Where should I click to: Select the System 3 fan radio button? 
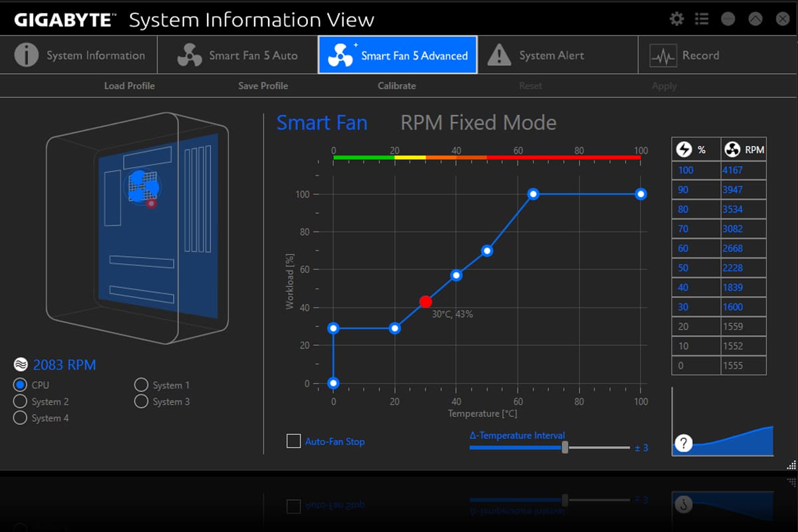(x=141, y=401)
